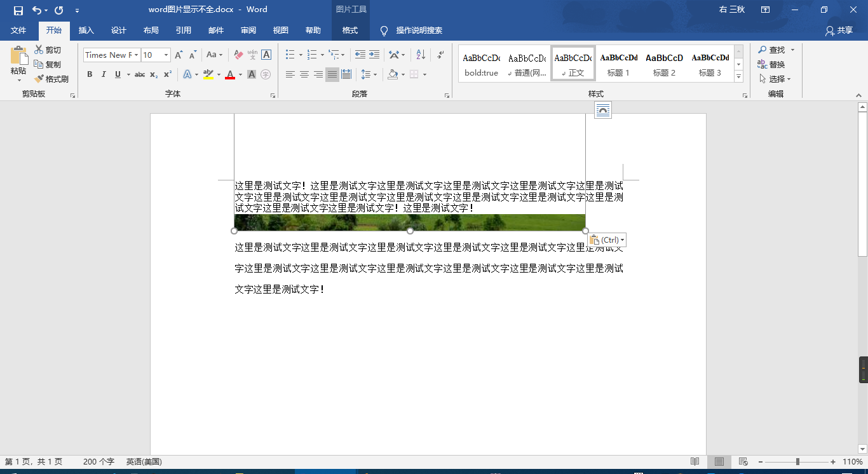Click the 替换 (Replace) button

[x=771, y=64]
